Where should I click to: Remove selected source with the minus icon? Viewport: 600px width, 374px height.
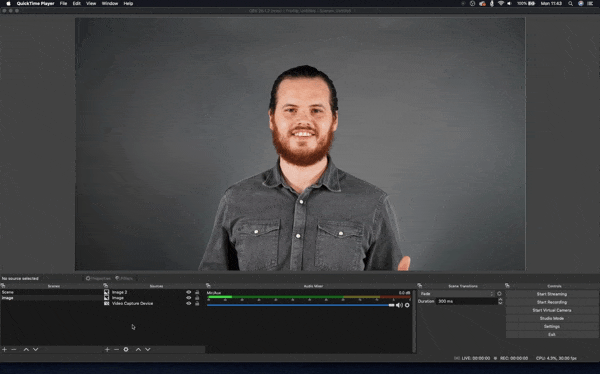point(116,350)
